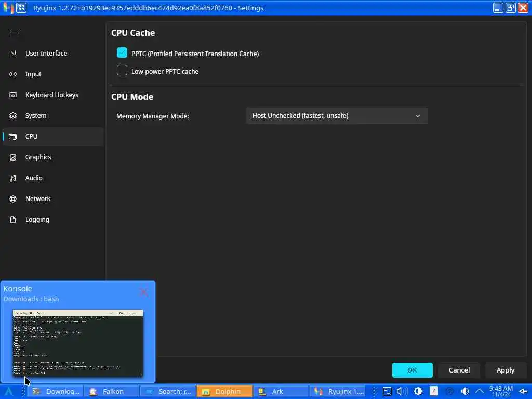532x399 pixels.
Task: Enable the Low-power PPTC cache checkbox
Action: (122, 70)
